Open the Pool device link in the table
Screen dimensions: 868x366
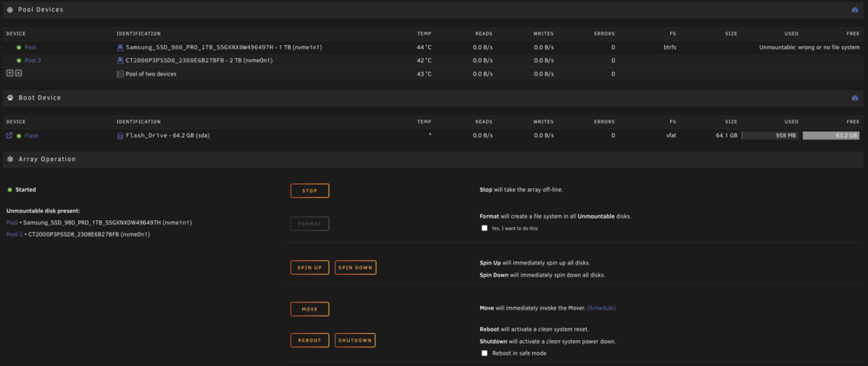[30, 48]
